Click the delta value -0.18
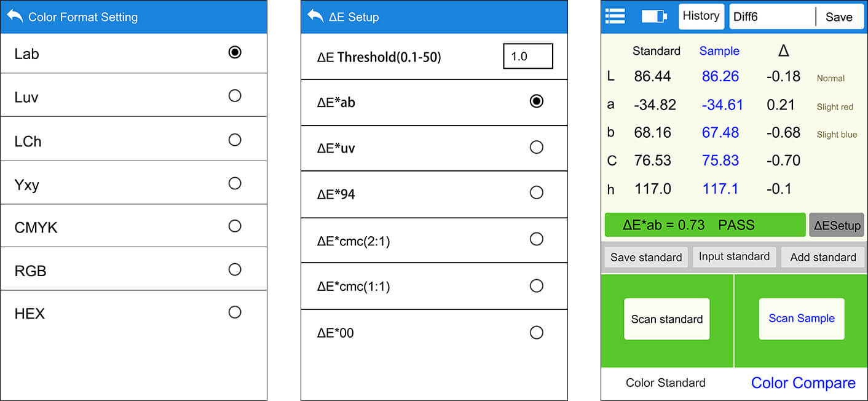868x401 pixels. (x=783, y=77)
